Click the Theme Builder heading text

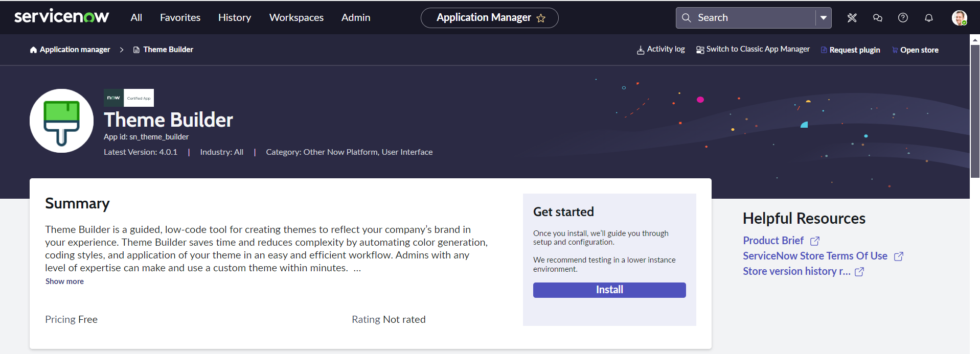tap(168, 120)
